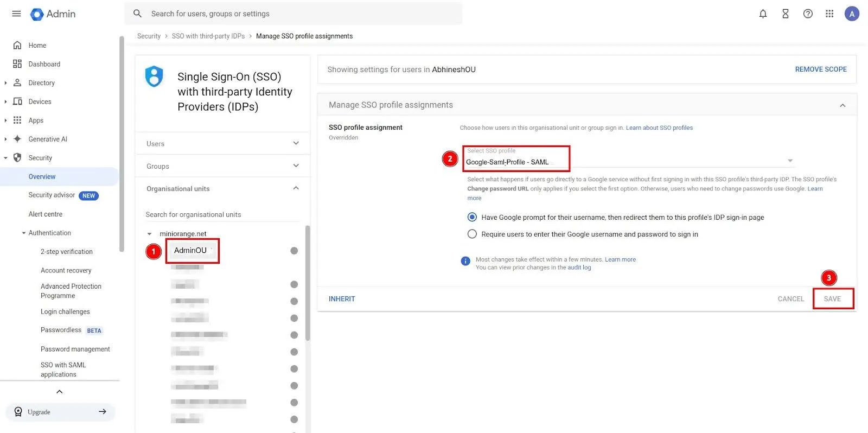Click the organisational units list scrollbar
This screenshot has height=433, width=868.
(x=308, y=283)
